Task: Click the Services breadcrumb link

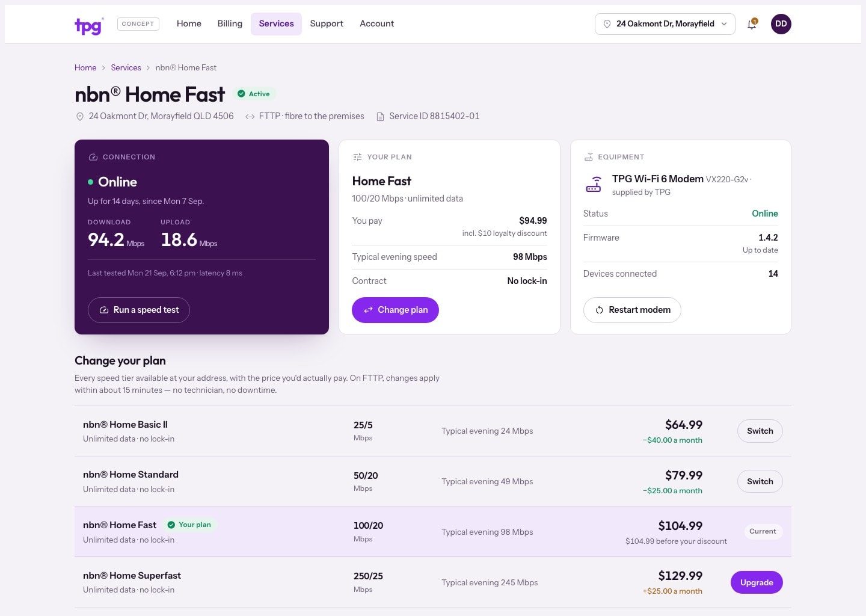Action: [126, 67]
